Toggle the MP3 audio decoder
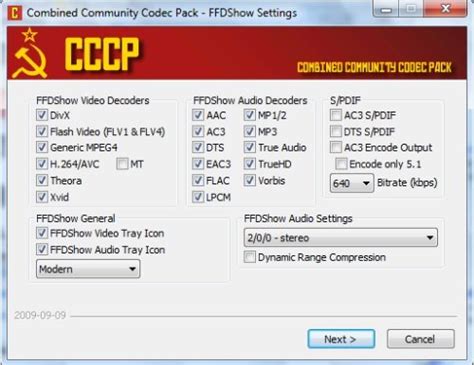 click(250, 131)
